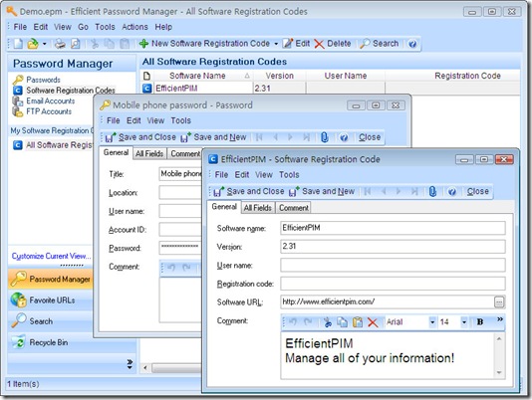Toggle Bold in Comment editor toolbar
The width and height of the screenshot is (532, 400).
(480, 321)
